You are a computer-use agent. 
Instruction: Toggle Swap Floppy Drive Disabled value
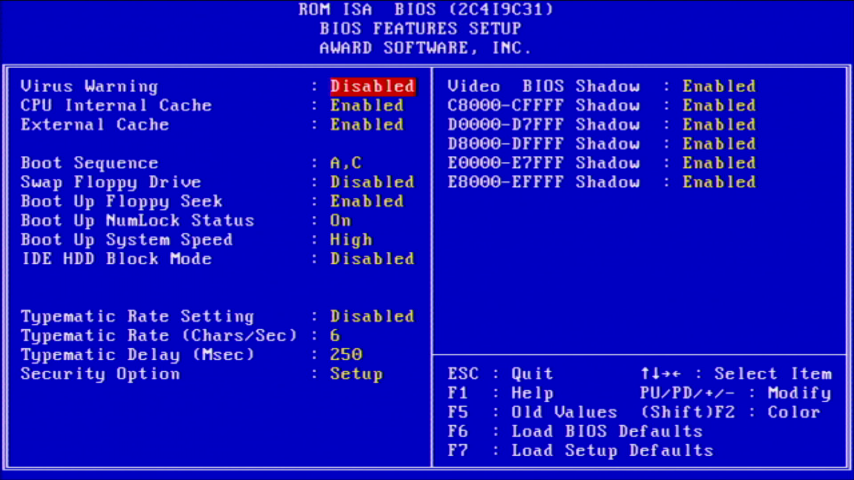[x=372, y=182]
